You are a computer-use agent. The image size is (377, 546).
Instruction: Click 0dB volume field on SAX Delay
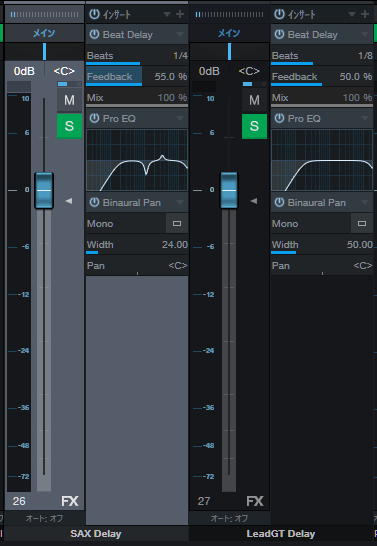24,71
